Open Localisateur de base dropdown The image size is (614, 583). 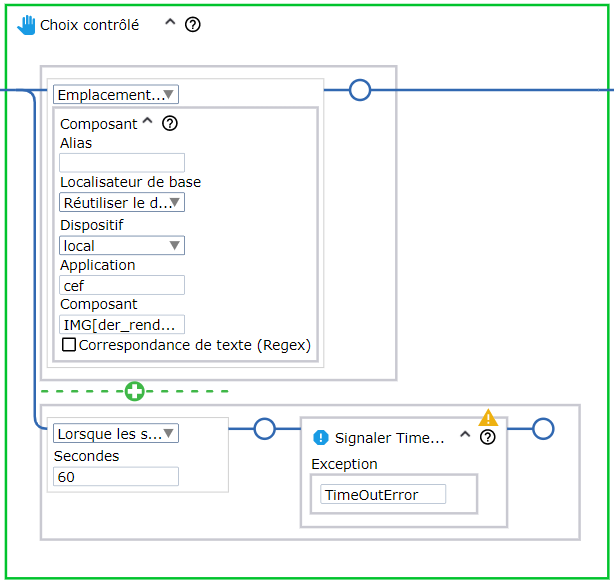coord(122,203)
